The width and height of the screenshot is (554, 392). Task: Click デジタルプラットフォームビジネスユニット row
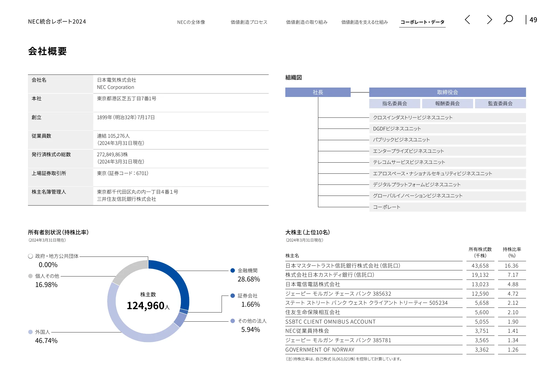click(x=448, y=185)
